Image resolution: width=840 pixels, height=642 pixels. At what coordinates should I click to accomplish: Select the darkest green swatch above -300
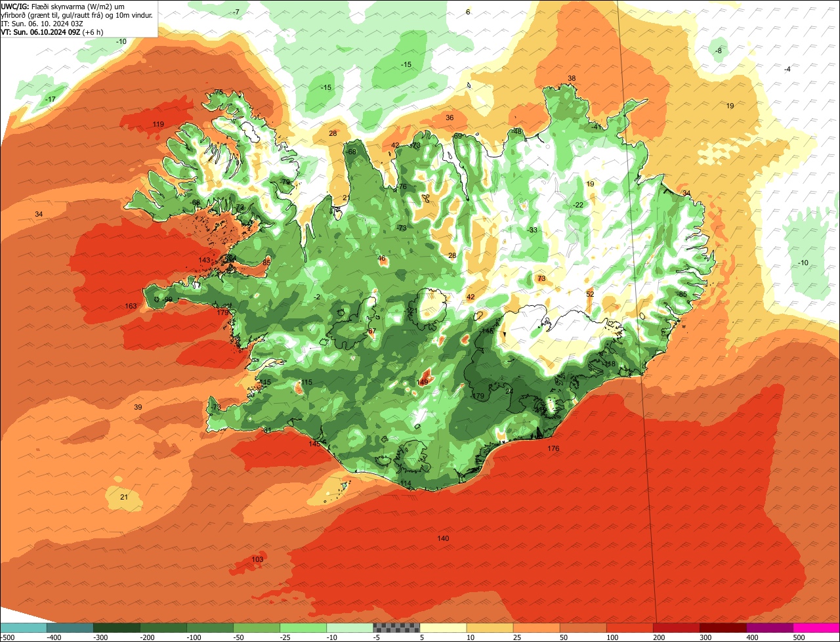(117, 628)
